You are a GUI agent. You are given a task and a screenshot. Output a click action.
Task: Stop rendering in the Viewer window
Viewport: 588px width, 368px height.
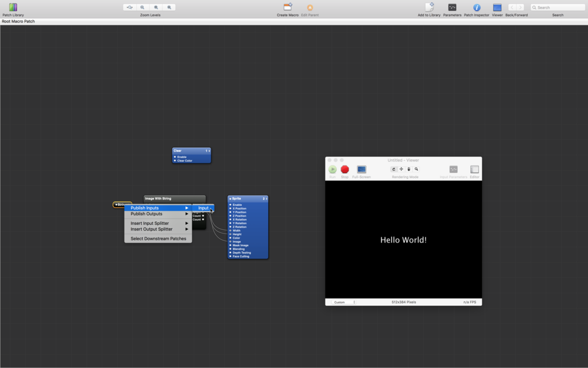(x=345, y=170)
